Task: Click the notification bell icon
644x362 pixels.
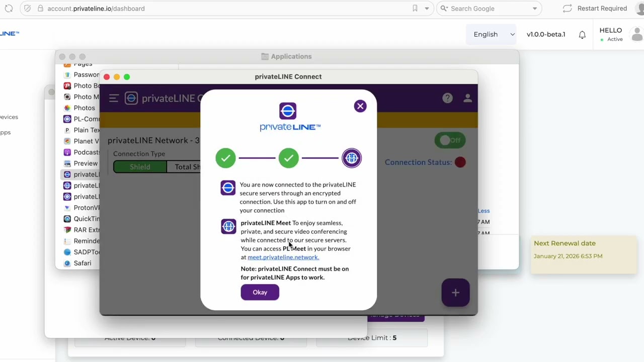Action: 582,35
